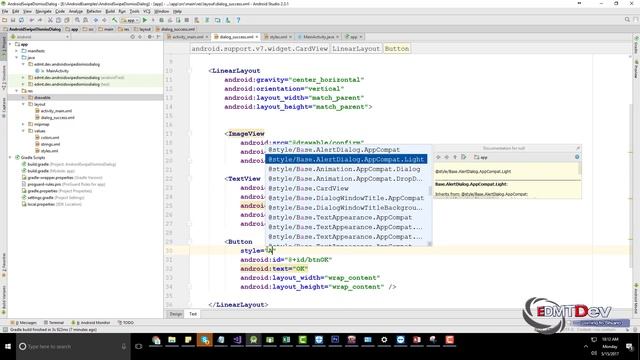Viewport: 640px width, 360px height.
Task: Select the Text view tab
Action: tap(193, 314)
